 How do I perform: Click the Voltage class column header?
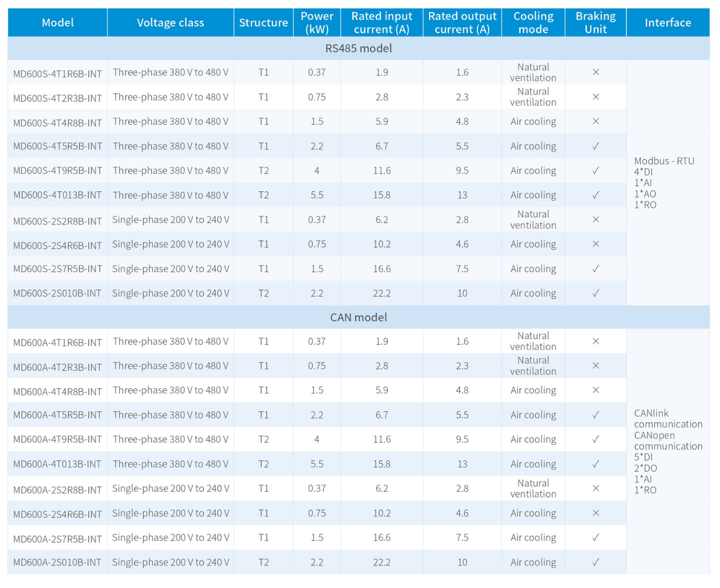pyautogui.click(x=170, y=23)
